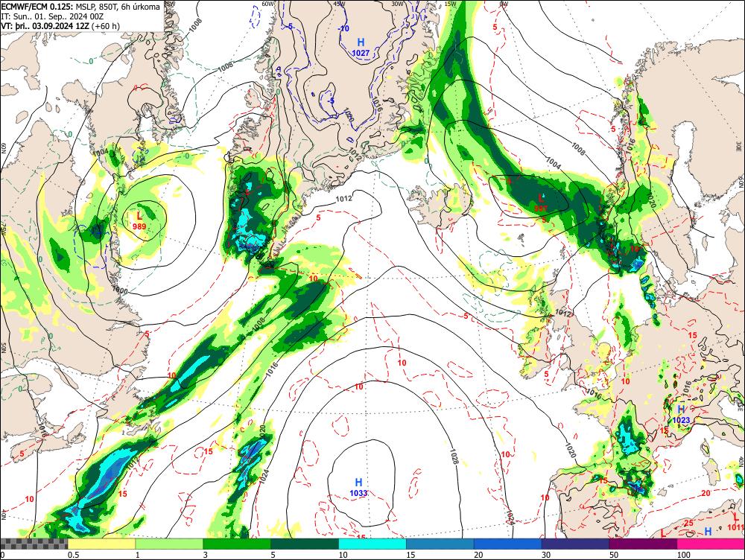Click the isobar label '1000'
Image resolution: width=745 pixels, height=560 pixels.
[120, 289]
